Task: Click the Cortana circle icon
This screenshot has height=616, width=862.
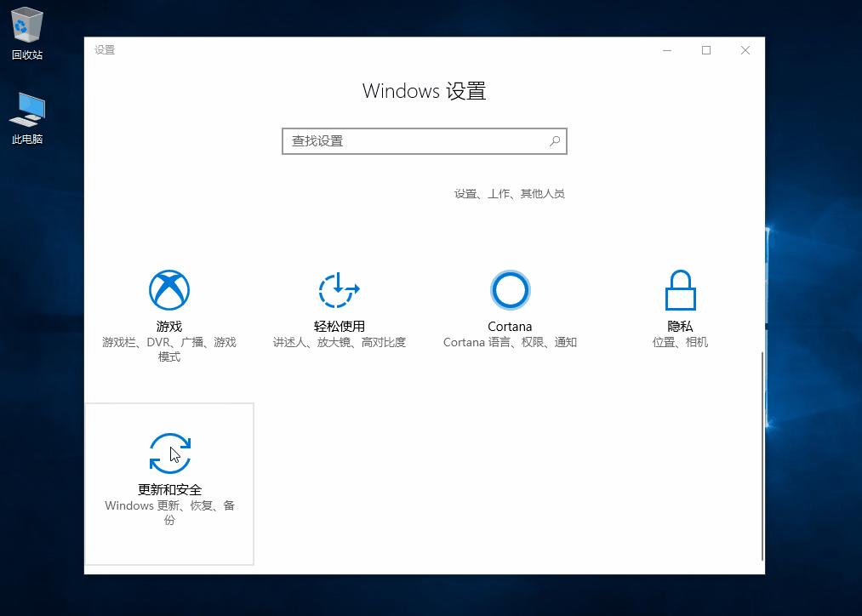Action: [509, 289]
